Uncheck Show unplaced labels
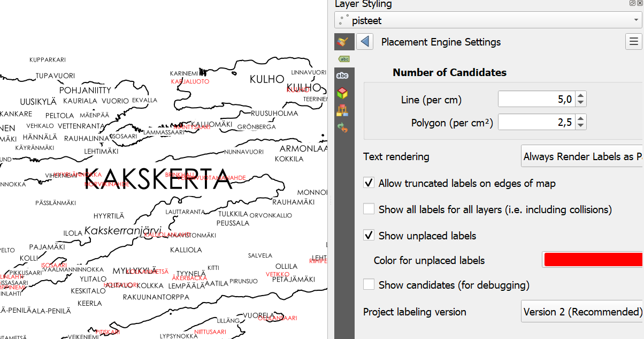The width and height of the screenshot is (644, 339). (x=369, y=236)
